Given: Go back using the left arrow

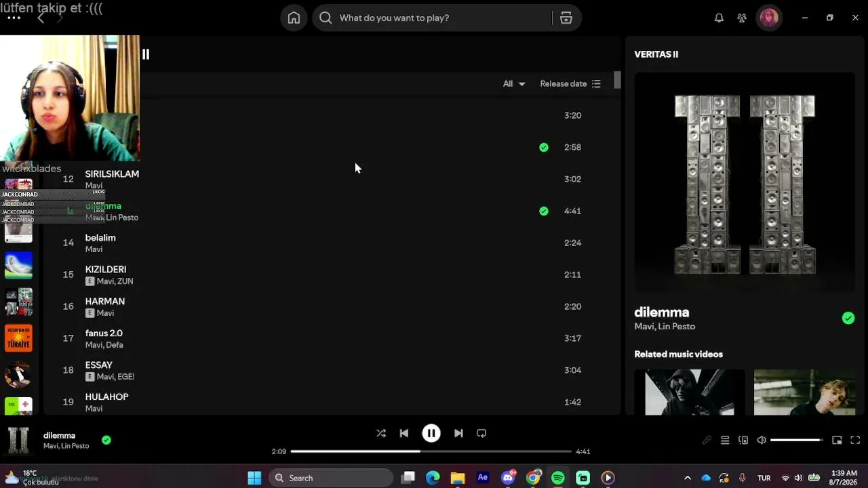Looking at the screenshot, I should click(41, 18).
